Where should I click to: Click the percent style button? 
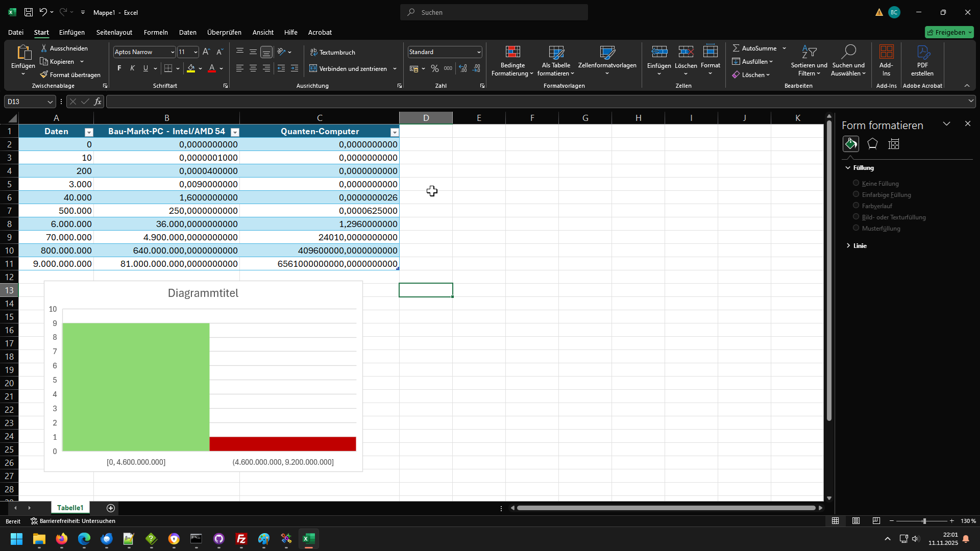(x=435, y=68)
